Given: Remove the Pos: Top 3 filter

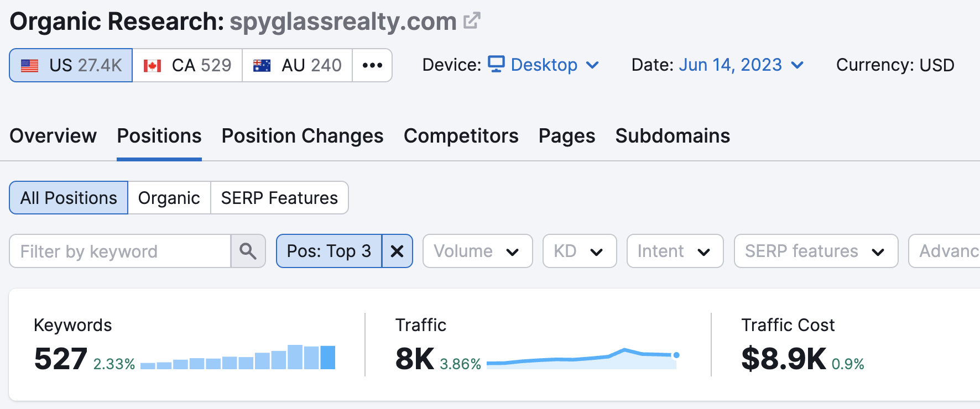Looking at the screenshot, I should click(x=397, y=251).
